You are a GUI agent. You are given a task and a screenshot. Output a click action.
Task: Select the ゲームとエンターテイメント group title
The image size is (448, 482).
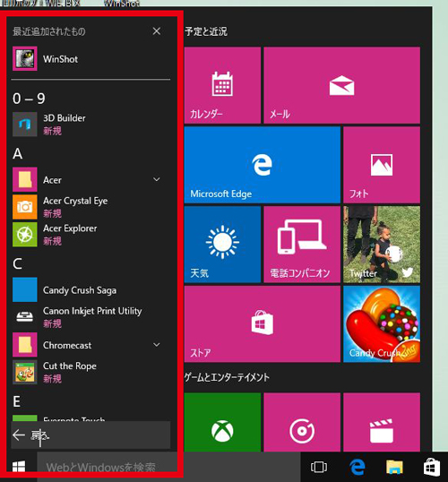click(227, 377)
